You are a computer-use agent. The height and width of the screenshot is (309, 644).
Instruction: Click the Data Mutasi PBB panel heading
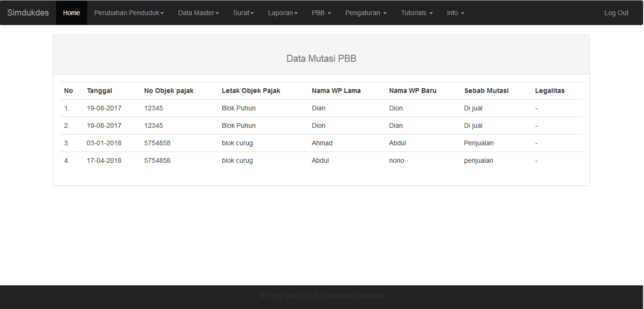(x=321, y=58)
